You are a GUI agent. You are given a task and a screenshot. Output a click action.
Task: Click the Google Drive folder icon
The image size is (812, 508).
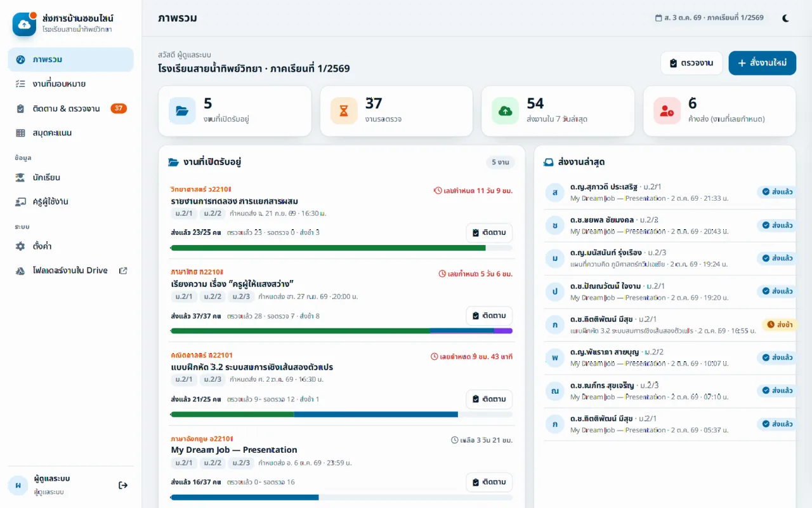[20, 271]
